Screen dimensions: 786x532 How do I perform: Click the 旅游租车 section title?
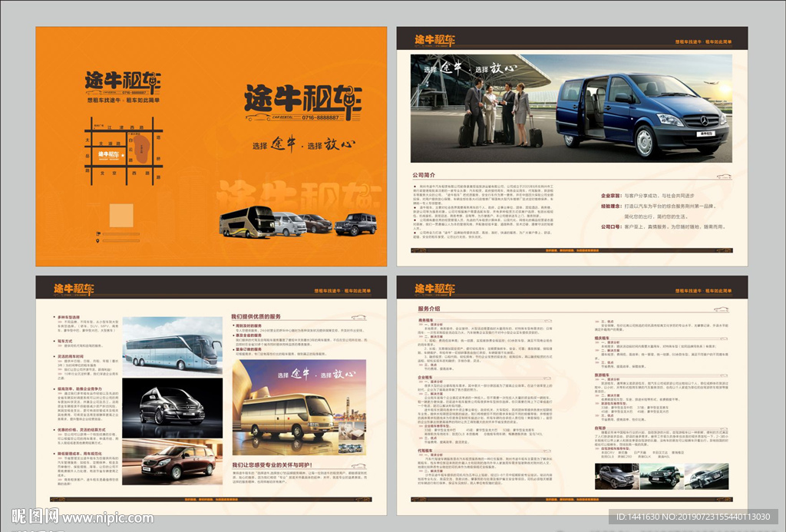pyautogui.click(x=602, y=375)
